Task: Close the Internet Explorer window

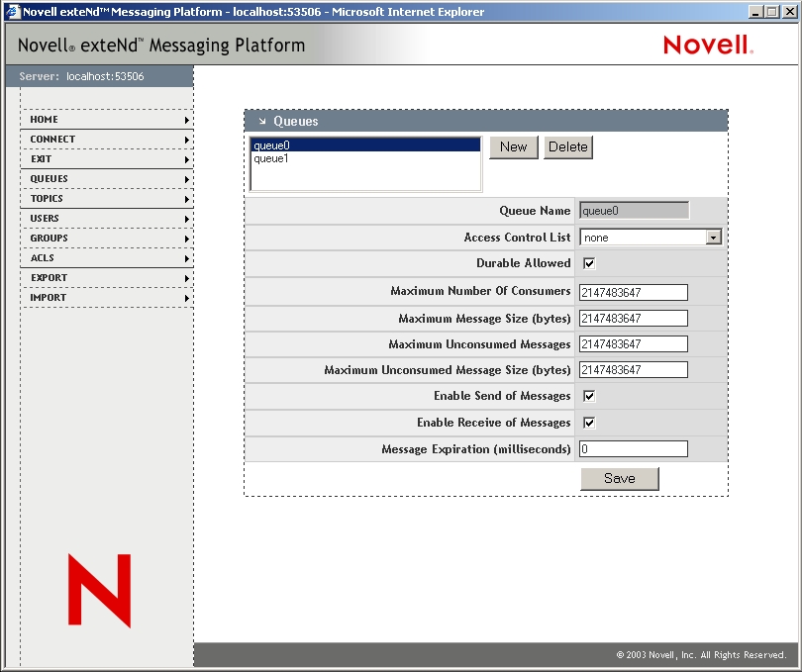Action: 790,11
